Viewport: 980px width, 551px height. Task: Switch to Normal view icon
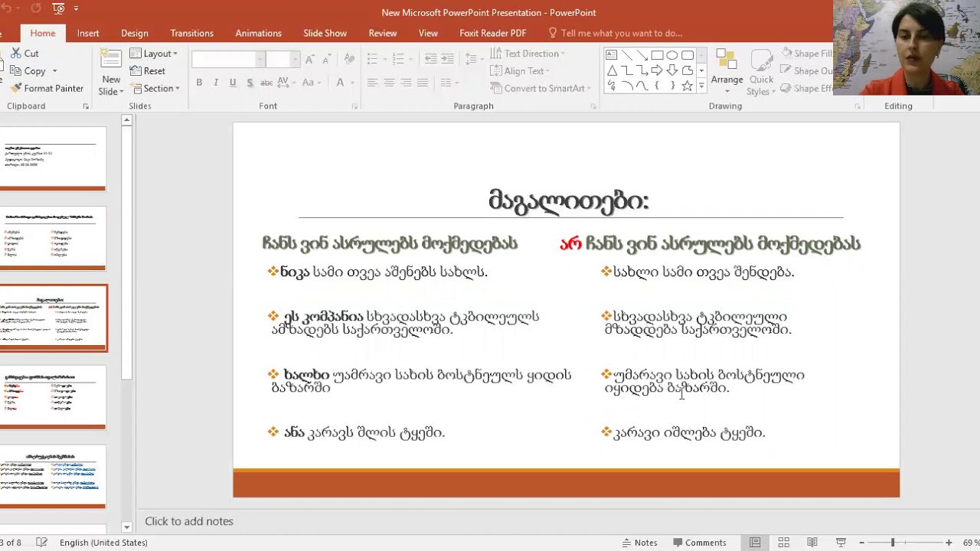755,543
